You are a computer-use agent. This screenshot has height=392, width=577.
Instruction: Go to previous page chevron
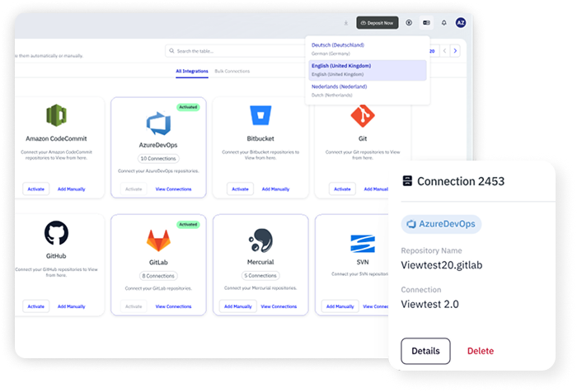[444, 51]
